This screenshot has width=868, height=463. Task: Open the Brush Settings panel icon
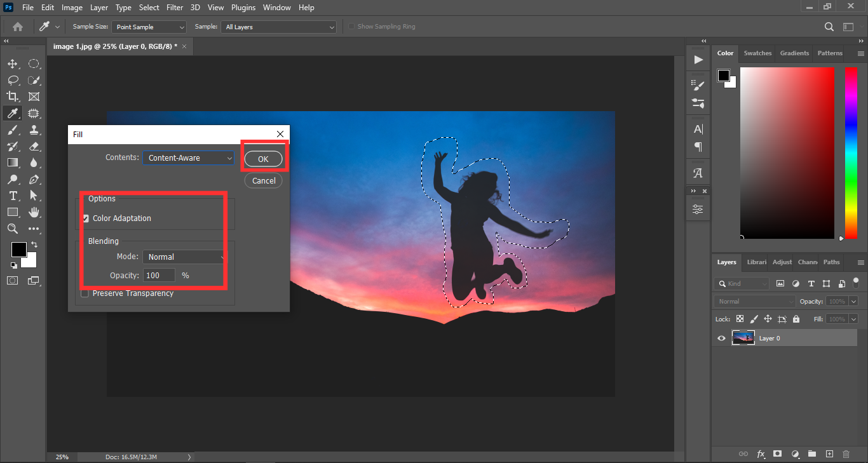(698, 84)
